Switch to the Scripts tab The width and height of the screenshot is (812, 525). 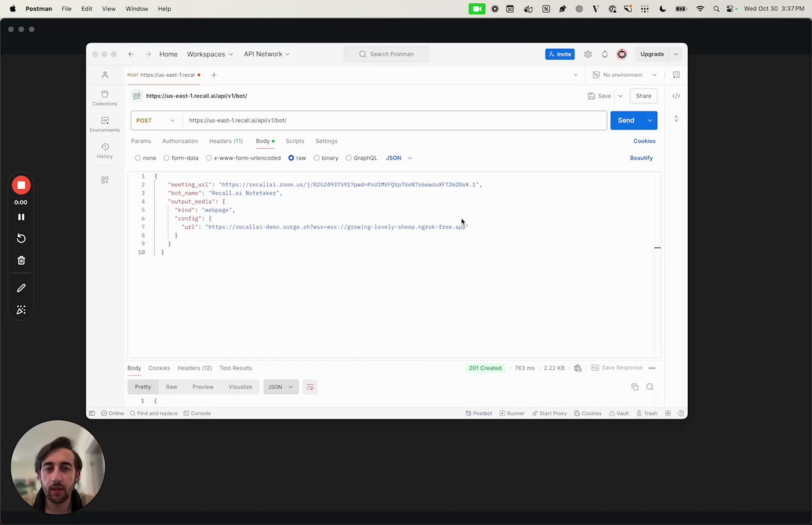click(x=295, y=141)
